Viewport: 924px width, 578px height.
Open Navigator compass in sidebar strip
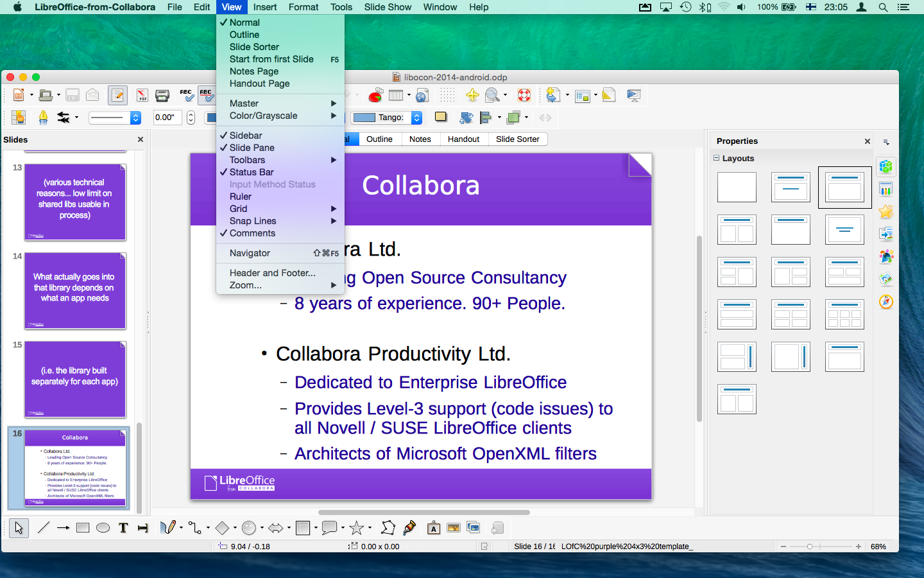pyautogui.click(x=886, y=301)
